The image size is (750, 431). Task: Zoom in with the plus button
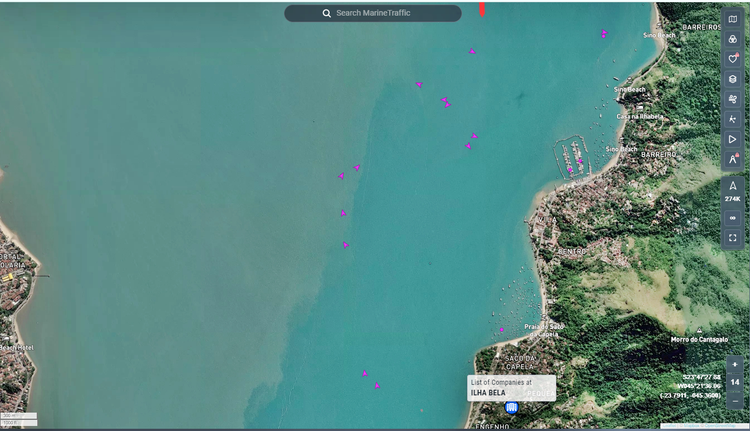point(735,365)
